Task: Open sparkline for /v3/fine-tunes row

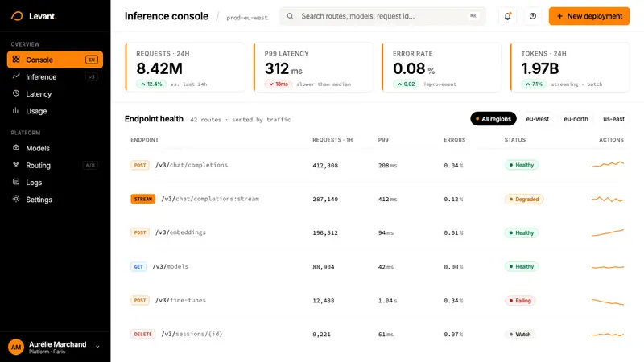Action: tap(608, 302)
